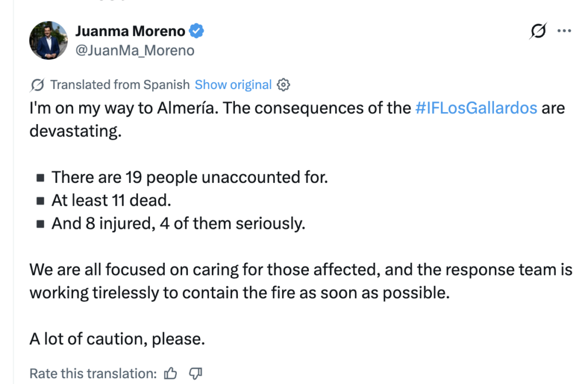Rate translation with thumbs down
This screenshot has height=384, width=588.
click(x=195, y=374)
